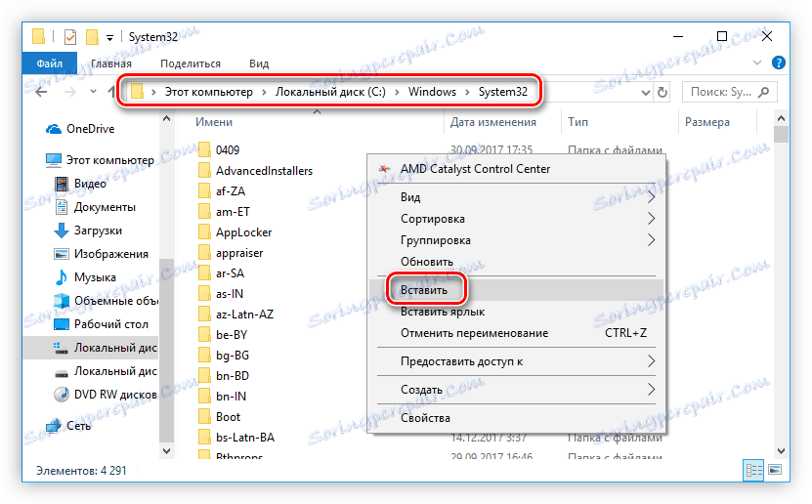Image resolution: width=812 pixels, height=504 pixels.
Task: Click Windows in the address path
Action: coord(432,92)
